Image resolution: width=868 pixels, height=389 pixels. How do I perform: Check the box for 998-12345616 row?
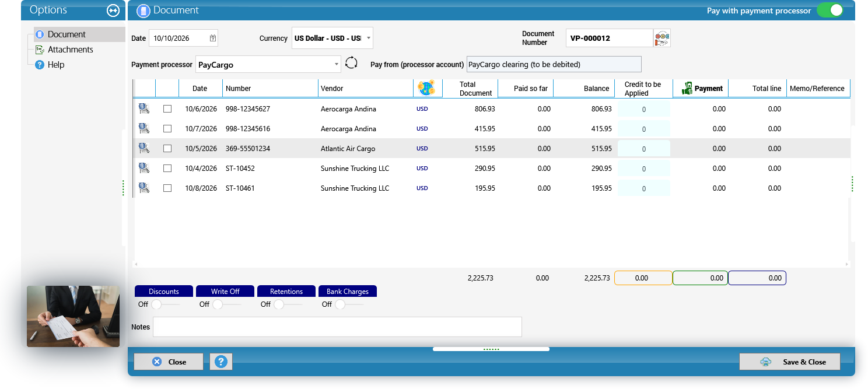click(x=167, y=129)
